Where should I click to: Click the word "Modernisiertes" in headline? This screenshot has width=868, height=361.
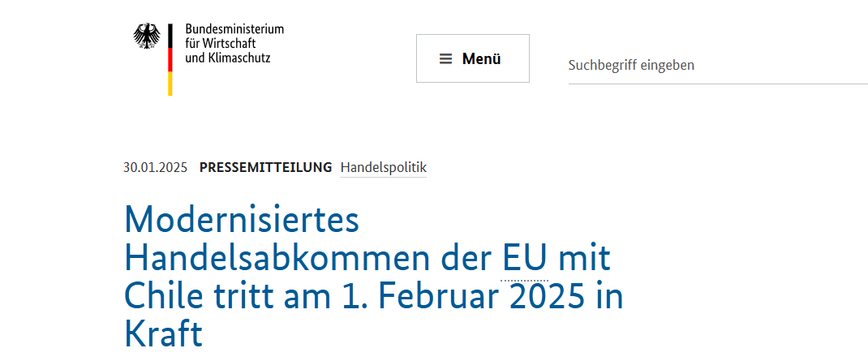[x=242, y=220]
